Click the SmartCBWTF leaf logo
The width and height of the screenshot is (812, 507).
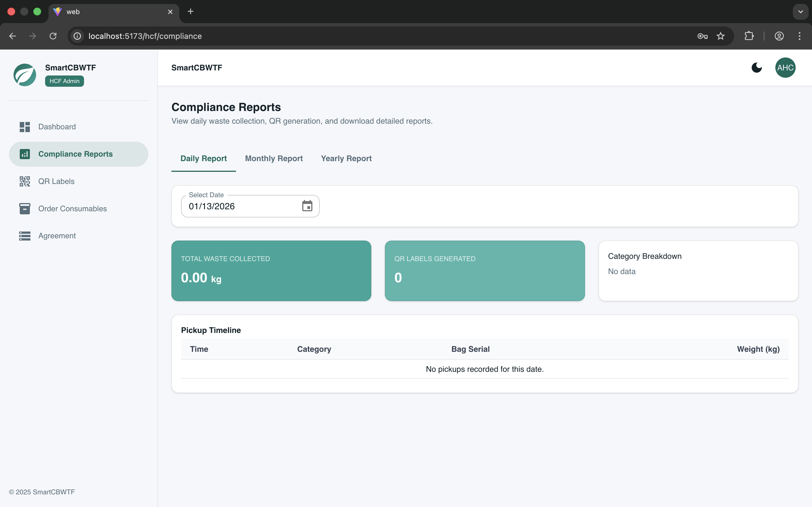tap(24, 75)
